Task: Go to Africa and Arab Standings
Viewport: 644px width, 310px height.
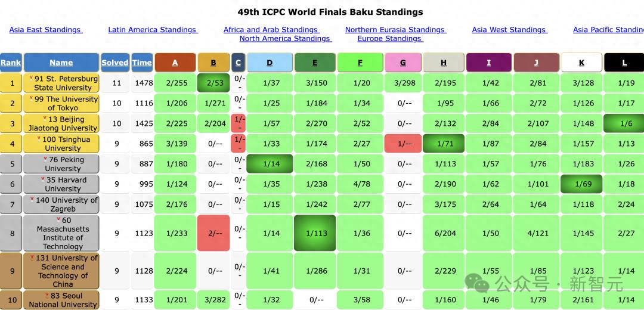Action: pos(271,30)
